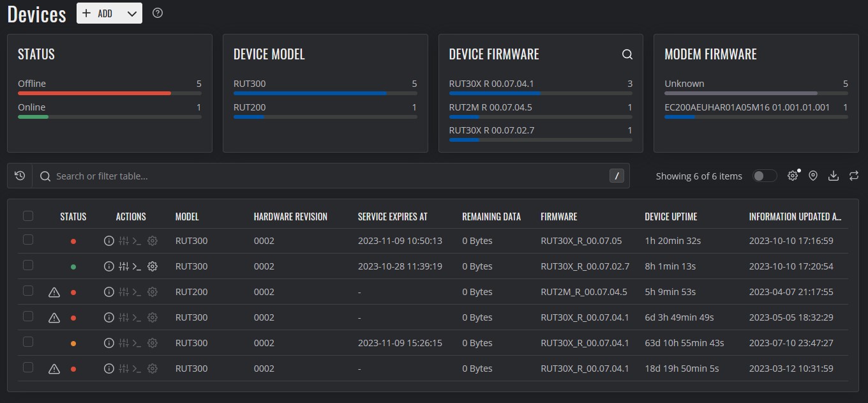Check the box for device updated 2023-07-10 23:47:27
The width and height of the screenshot is (868, 403).
28,342
